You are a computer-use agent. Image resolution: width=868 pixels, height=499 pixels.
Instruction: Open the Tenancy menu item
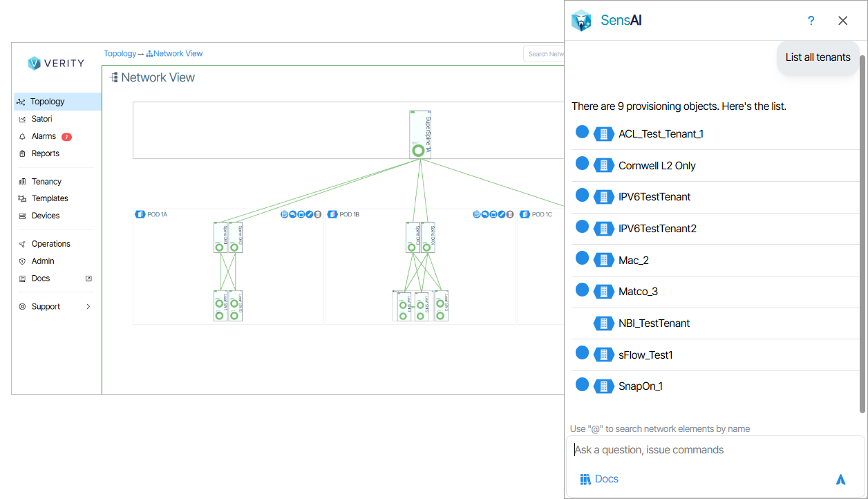point(46,182)
